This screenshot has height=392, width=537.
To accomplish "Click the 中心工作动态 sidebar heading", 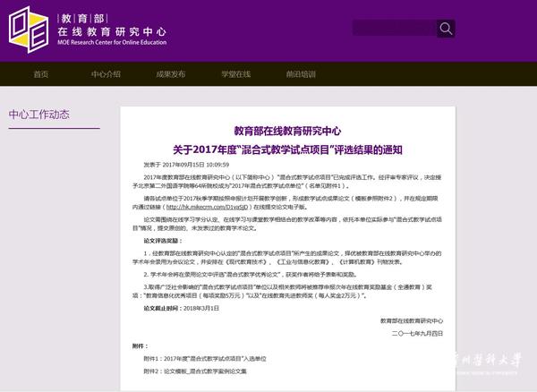I will click(39, 115).
